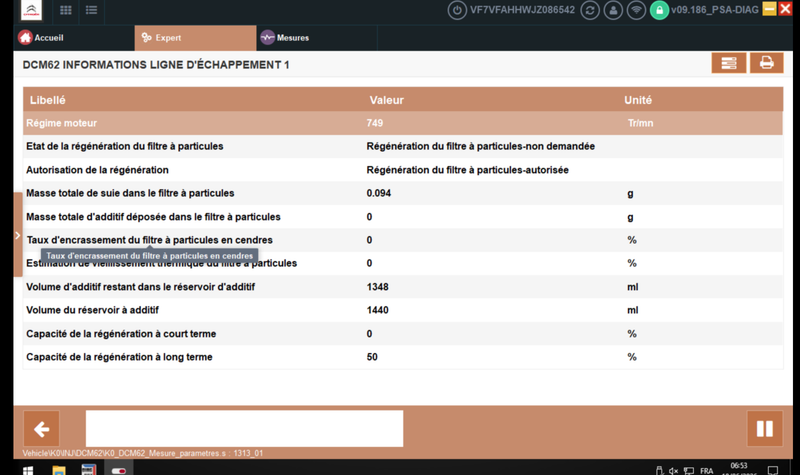This screenshot has width=800, height=475.
Task: Click the FRA language indicator
Action: click(707, 470)
